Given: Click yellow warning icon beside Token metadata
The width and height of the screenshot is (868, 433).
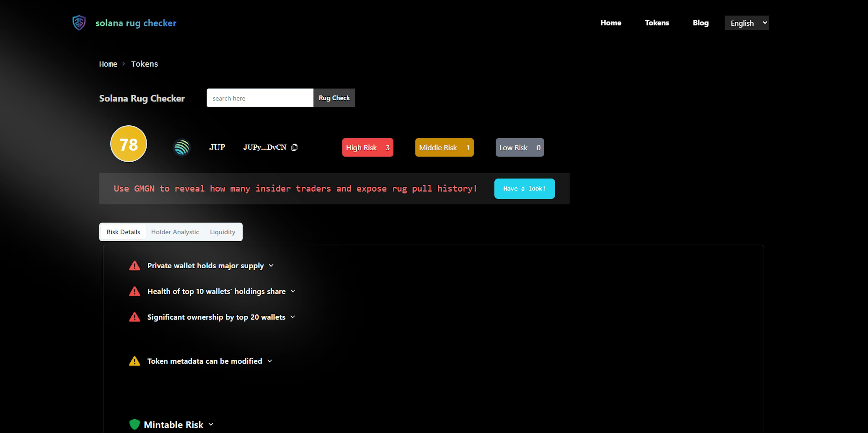Looking at the screenshot, I should click(134, 361).
